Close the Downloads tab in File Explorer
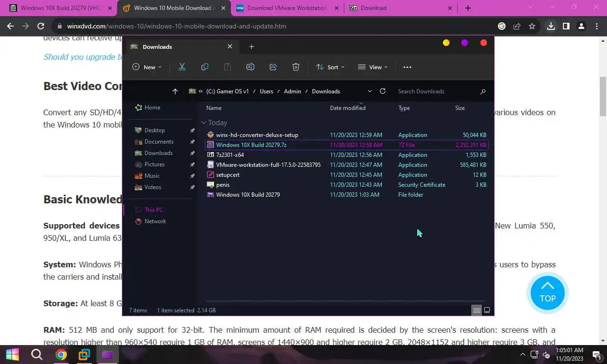Image resolution: width=607 pixels, height=364 pixels. tap(230, 46)
